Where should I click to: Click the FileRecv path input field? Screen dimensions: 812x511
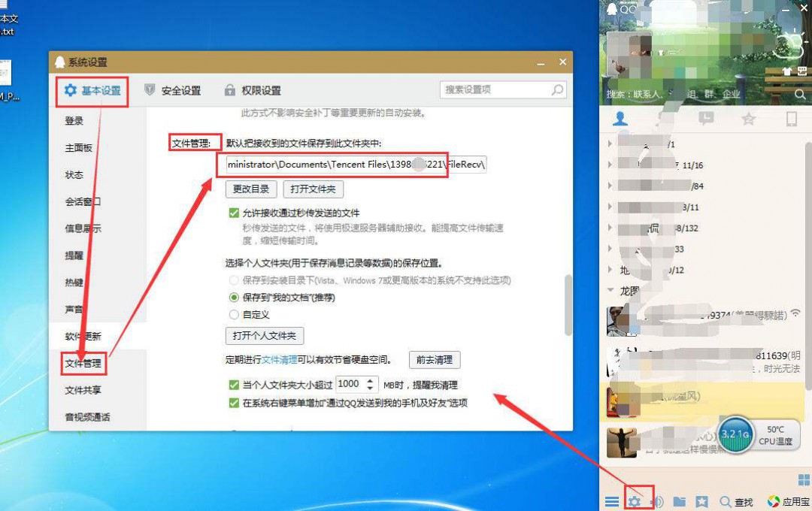pos(356,164)
